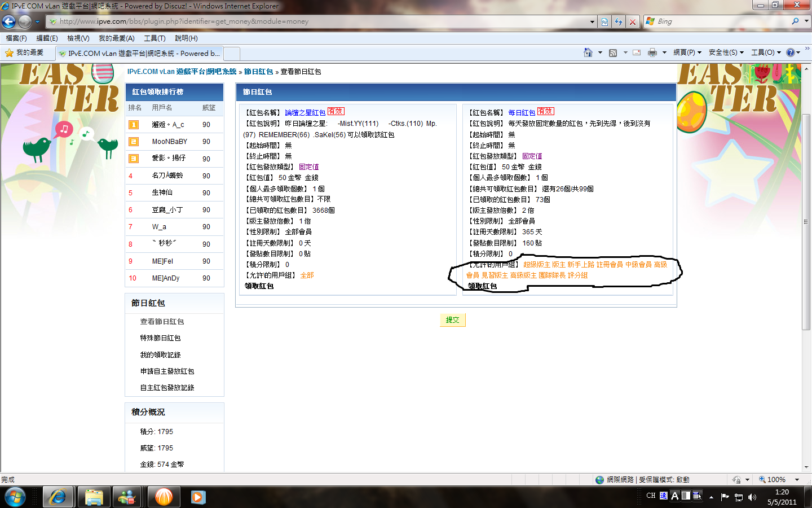Open the address bar autocomplete dropdown
The image size is (812, 508).
point(592,21)
